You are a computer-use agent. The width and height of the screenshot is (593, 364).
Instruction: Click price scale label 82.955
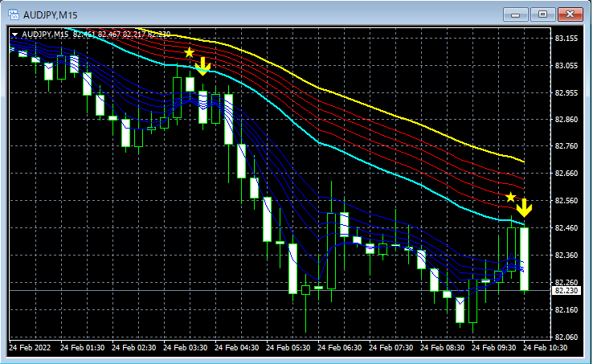point(566,92)
